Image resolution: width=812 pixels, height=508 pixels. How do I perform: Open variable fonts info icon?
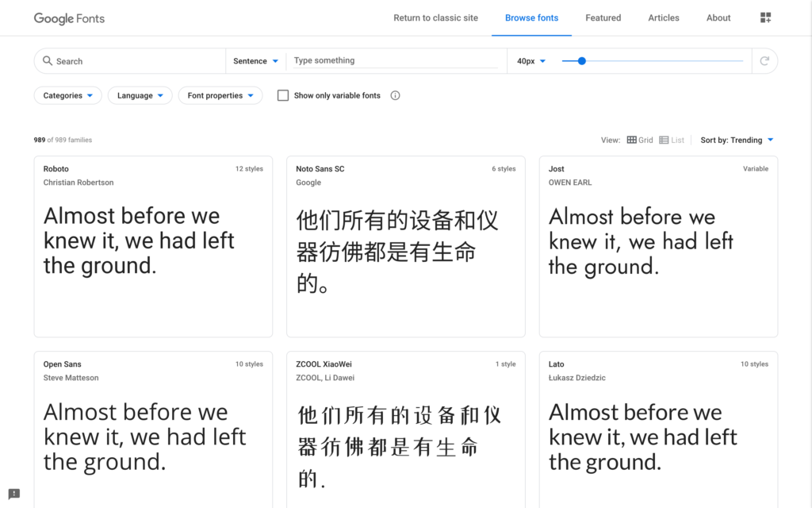point(395,95)
